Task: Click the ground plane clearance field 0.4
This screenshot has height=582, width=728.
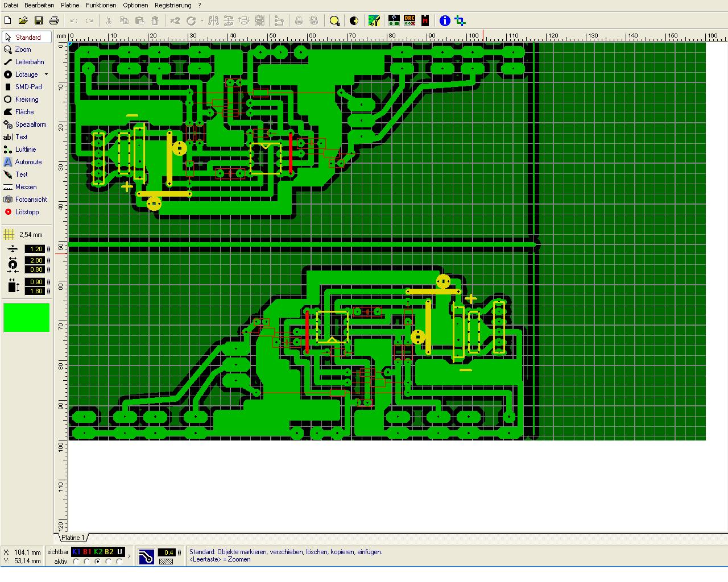Action: point(167,552)
